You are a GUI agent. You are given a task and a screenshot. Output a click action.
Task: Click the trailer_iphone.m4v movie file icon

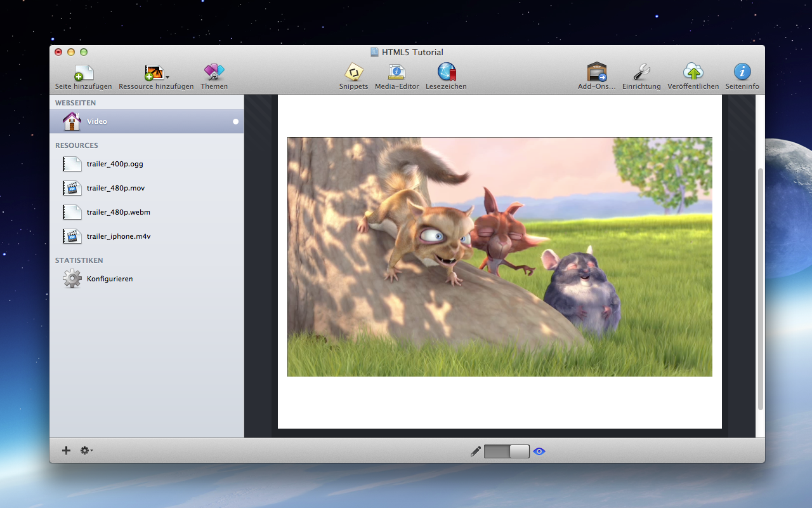pyautogui.click(x=72, y=236)
